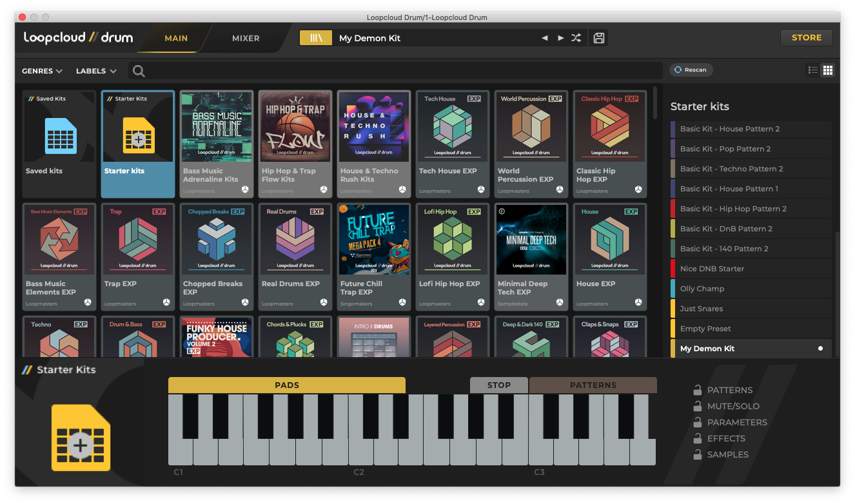Click the large Starter Kits icon at bottom left
Screen dimensions: 855x504
pyautogui.click(x=81, y=438)
